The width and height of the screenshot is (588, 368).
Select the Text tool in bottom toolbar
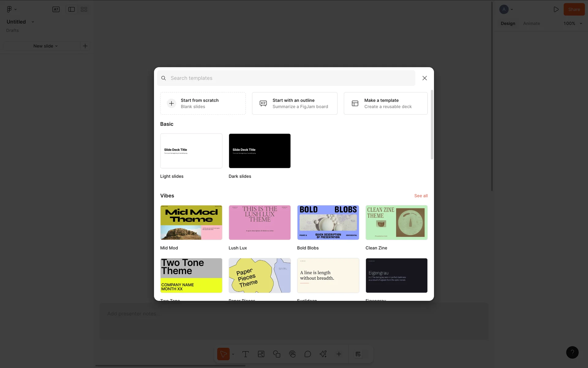coord(245,354)
